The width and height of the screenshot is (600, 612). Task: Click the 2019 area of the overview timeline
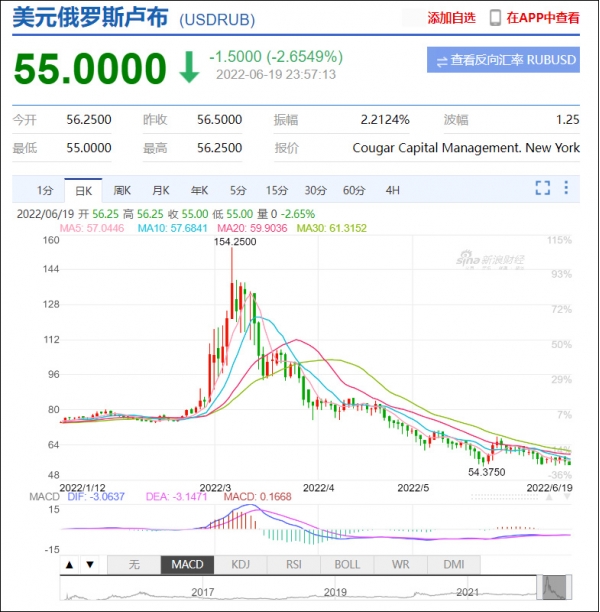[335, 592]
